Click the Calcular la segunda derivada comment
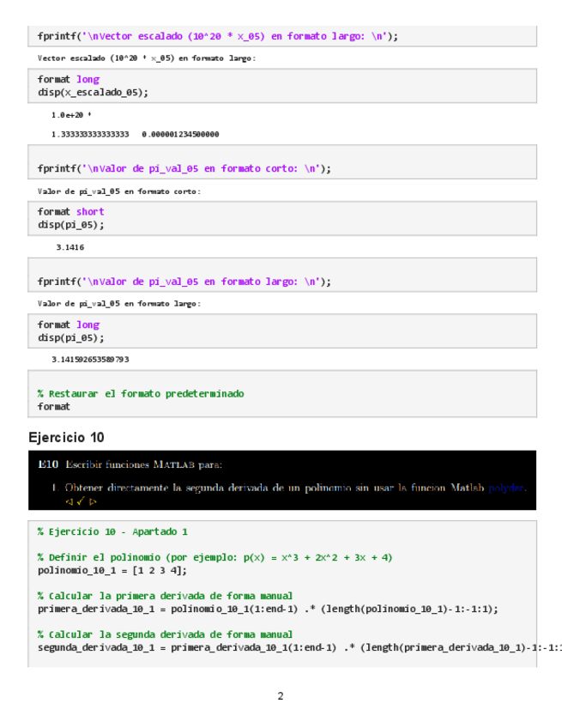562x728 pixels. [166, 634]
